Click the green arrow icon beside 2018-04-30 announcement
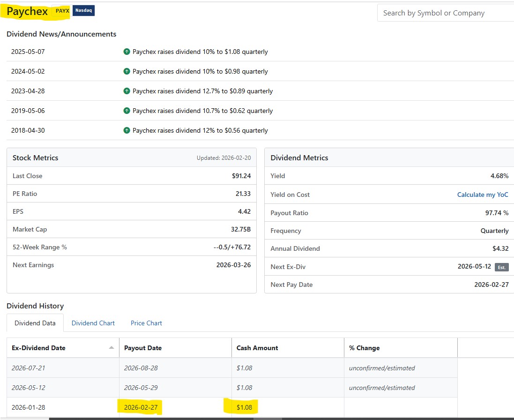Image resolution: width=514 pixels, height=420 pixels. (127, 130)
